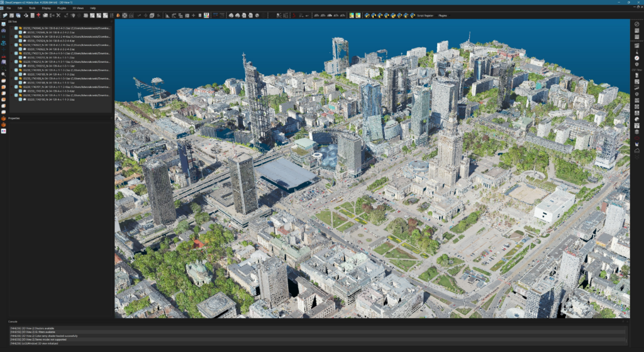644x352 pixels.
Task: Click the Open file icon in the main toolbar
Action: pos(5,15)
